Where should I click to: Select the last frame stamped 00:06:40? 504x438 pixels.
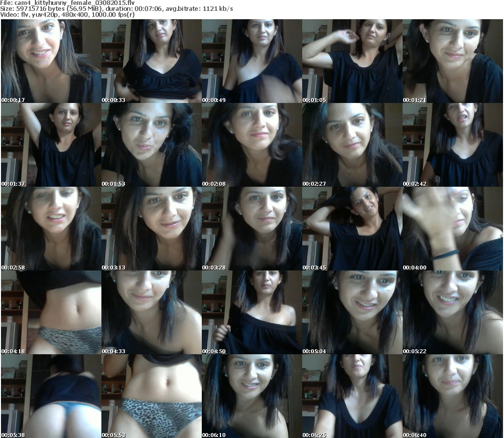point(453,396)
